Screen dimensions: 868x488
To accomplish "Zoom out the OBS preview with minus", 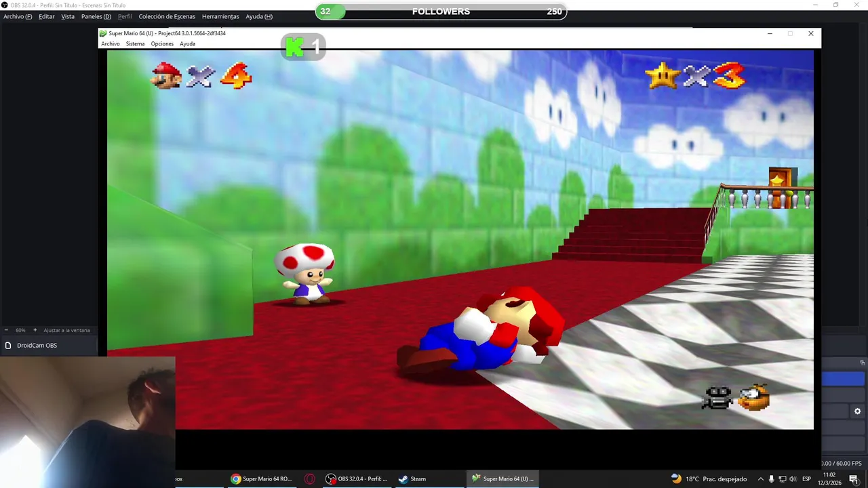I will click(x=6, y=330).
